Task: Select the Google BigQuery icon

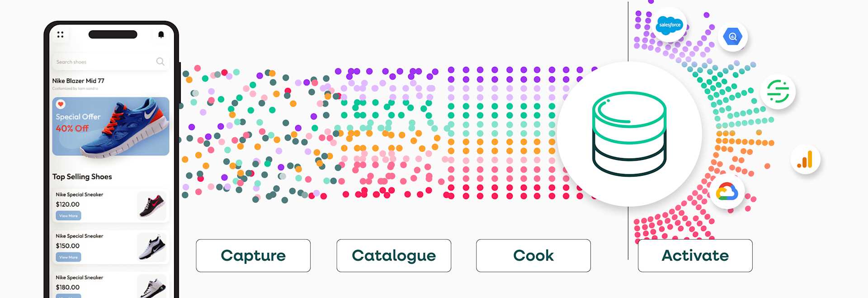Action: coord(734,36)
